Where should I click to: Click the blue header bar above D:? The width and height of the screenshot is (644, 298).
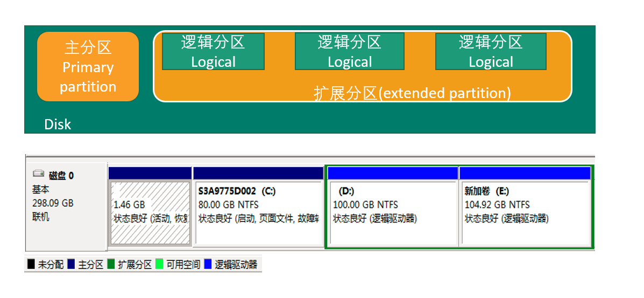coord(393,173)
